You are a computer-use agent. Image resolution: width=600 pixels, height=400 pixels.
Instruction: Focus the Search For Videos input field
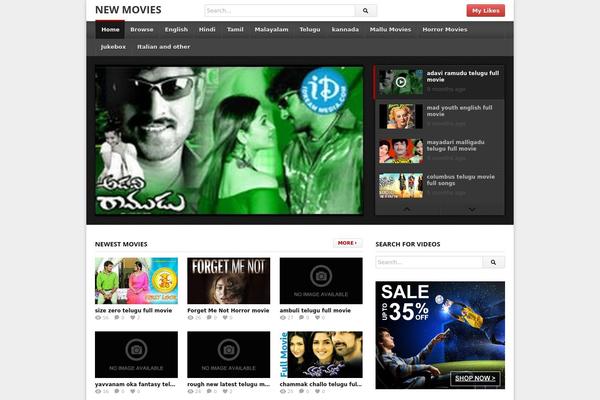tap(429, 262)
